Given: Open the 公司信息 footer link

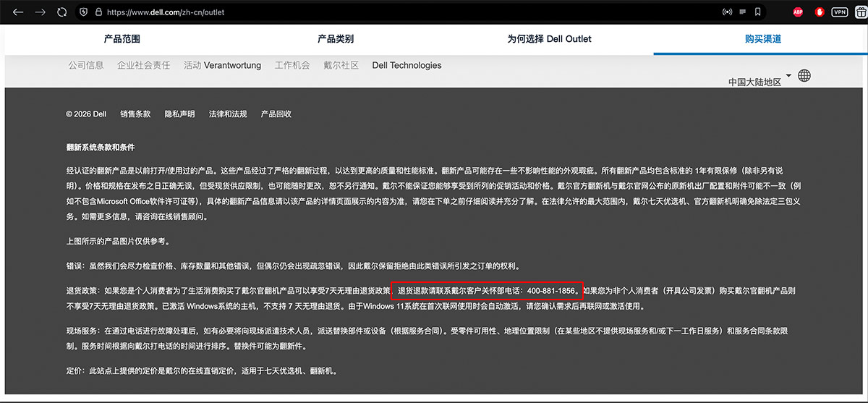Looking at the screenshot, I should (86, 65).
